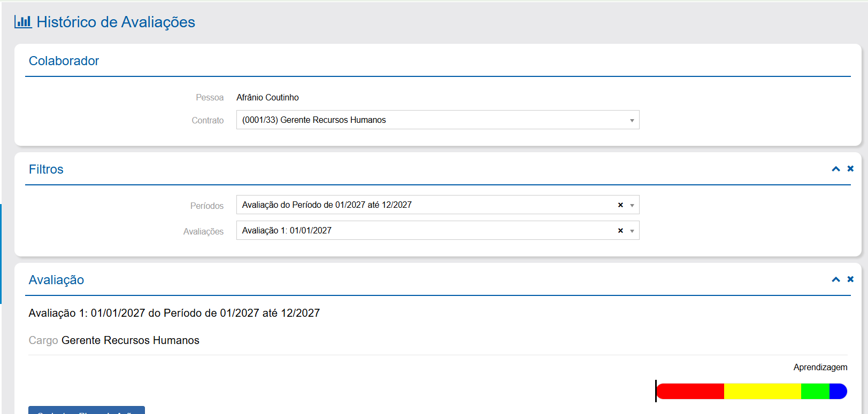Close the Filtros panel with its X icon
This screenshot has height=414, width=868.
pos(850,169)
